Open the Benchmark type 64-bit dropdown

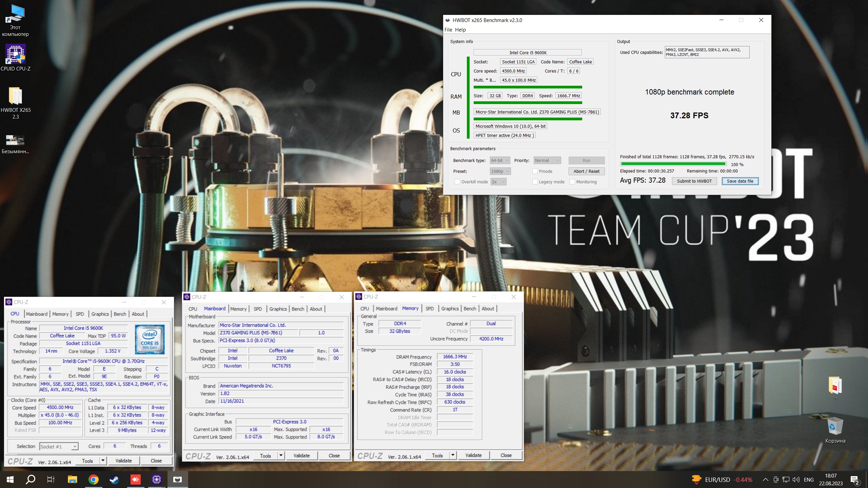pyautogui.click(x=500, y=160)
